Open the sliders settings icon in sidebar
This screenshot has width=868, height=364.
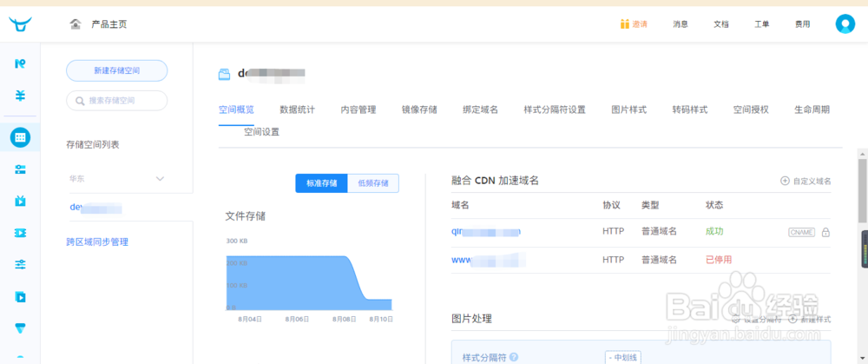click(20, 264)
